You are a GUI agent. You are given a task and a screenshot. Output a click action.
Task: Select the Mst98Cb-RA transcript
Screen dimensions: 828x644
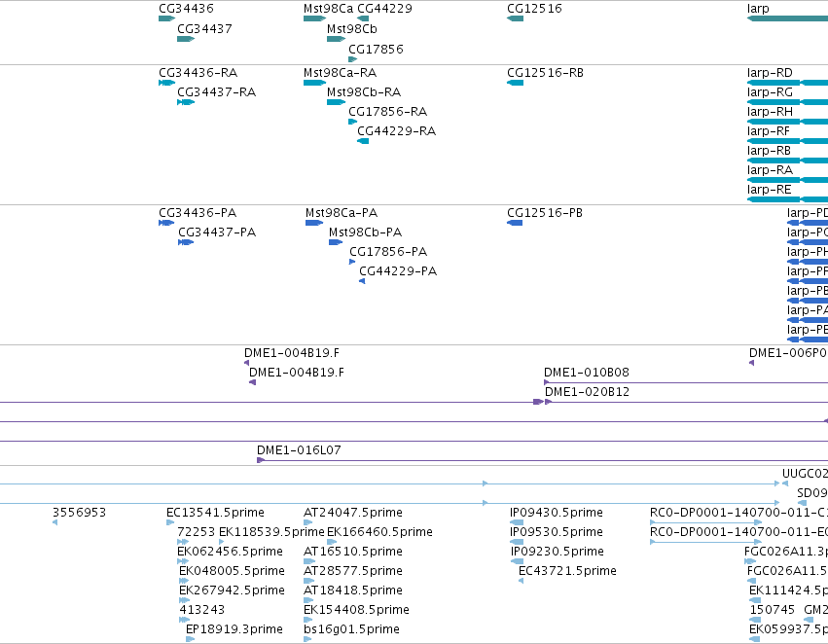point(336,102)
